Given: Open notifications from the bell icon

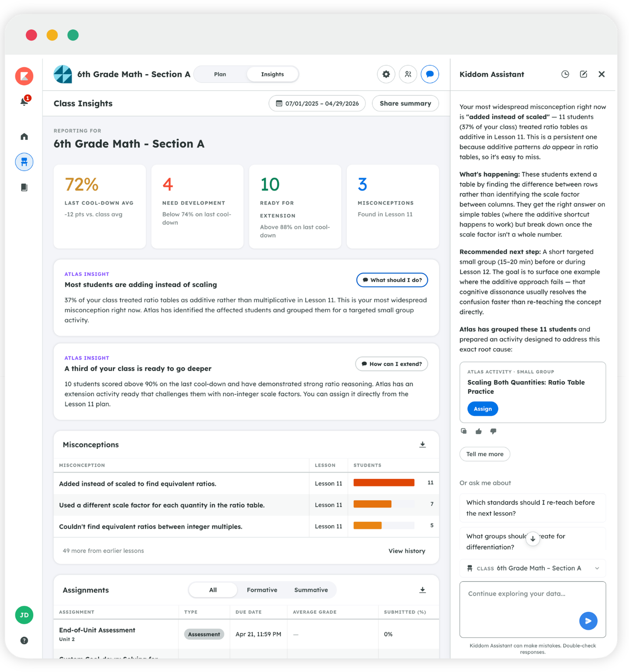Looking at the screenshot, I should point(25,101).
